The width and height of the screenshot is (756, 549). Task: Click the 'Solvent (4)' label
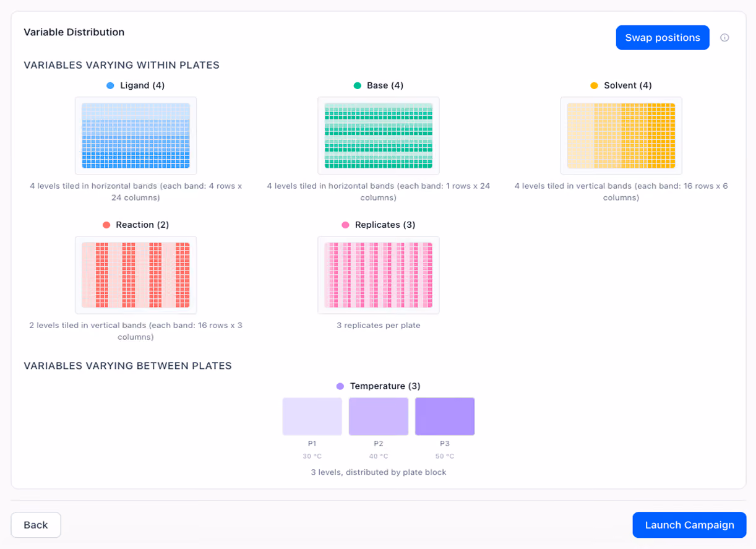628,85
